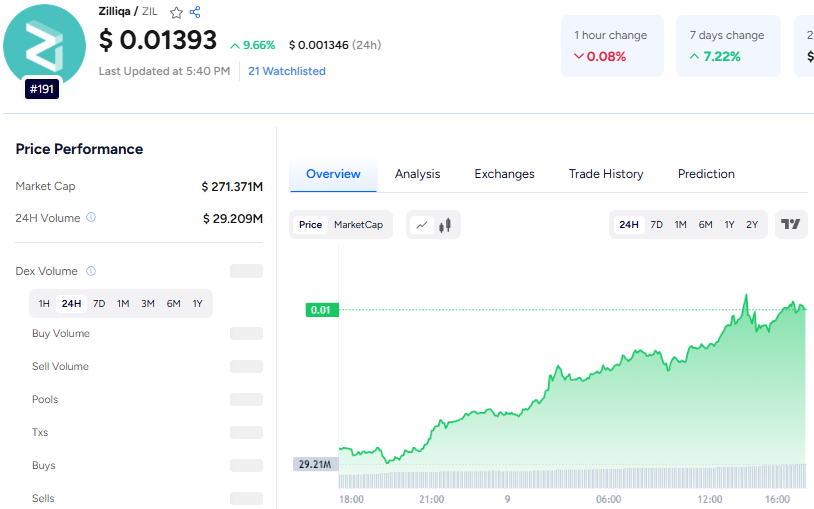The width and height of the screenshot is (814, 509).
Task: Click the Last Updated at 5:40 PM text
Action: [164, 71]
